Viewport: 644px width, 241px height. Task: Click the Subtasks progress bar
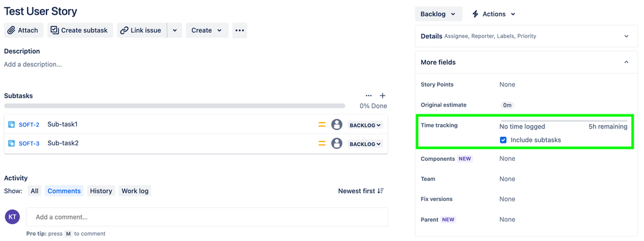coord(175,106)
